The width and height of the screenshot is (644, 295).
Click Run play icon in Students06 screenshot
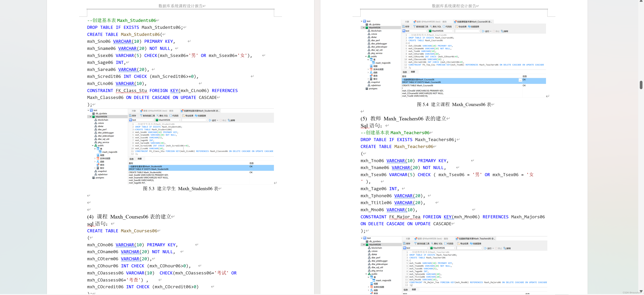click(x=210, y=120)
